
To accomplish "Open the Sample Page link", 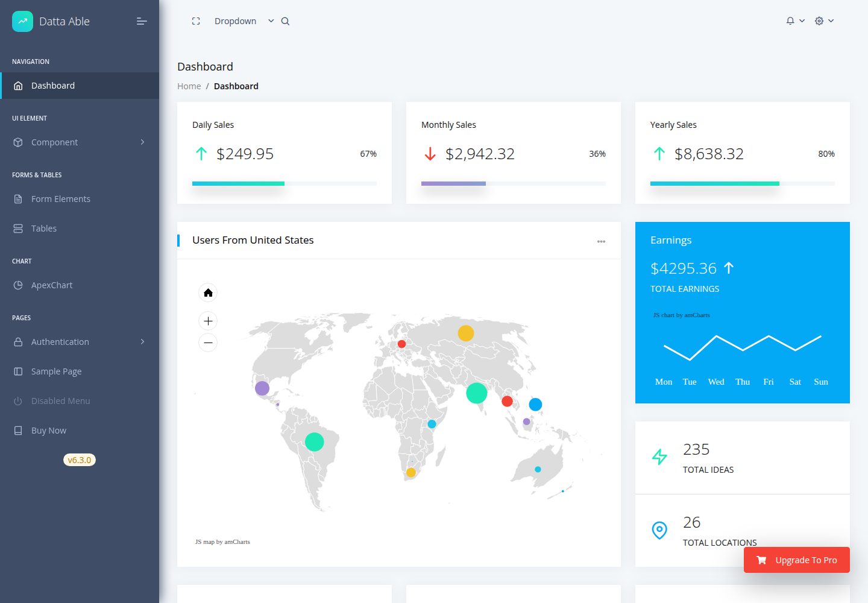I will pos(80,371).
